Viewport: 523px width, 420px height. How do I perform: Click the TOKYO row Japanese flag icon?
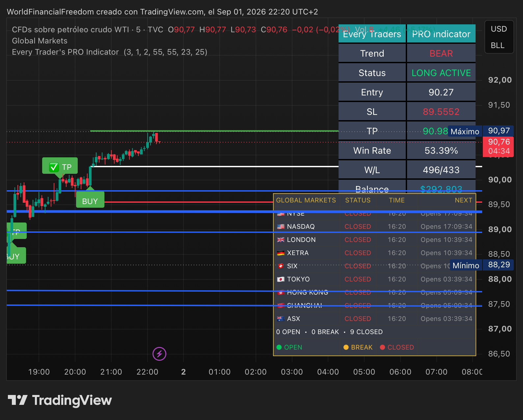tap(281, 279)
